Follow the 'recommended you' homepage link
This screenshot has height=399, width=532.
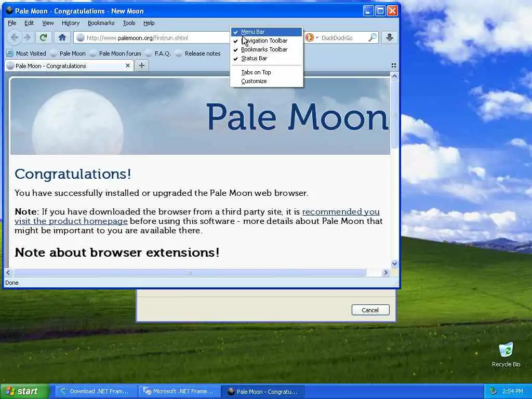(341, 212)
